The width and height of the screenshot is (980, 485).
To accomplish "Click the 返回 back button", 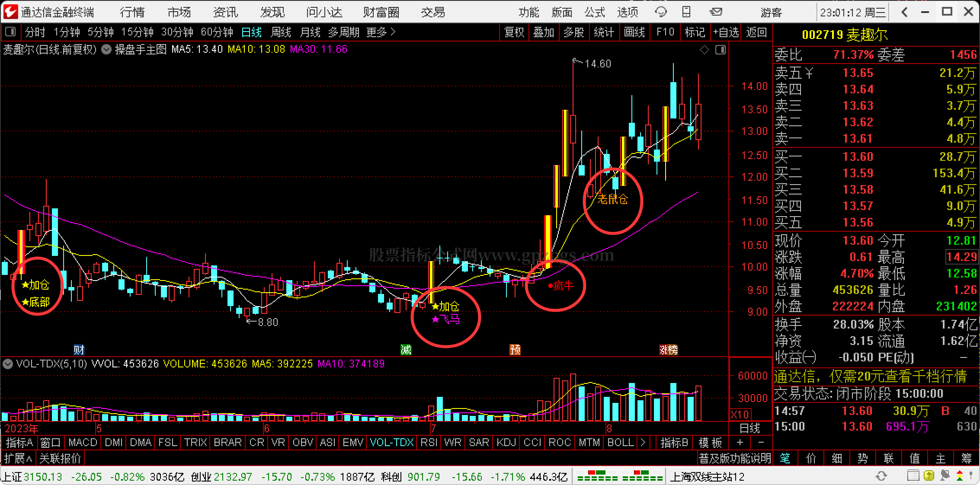I will pos(756,32).
